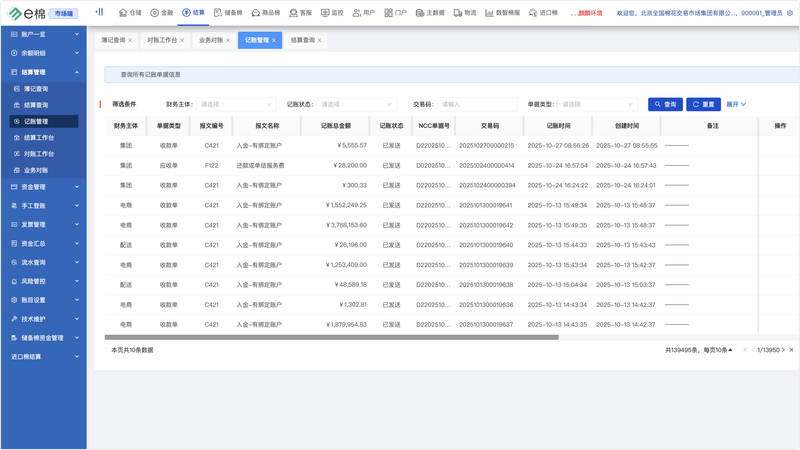Expand the 资金管理 sidebar menu
Image resolution: width=800 pixels, height=450 pixels.
(x=43, y=187)
